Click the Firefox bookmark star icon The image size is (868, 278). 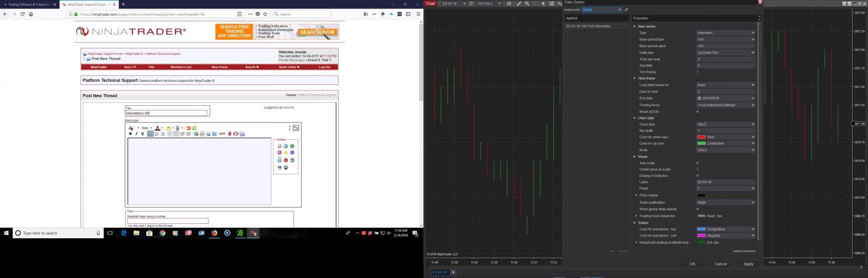pyautogui.click(x=265, y=14)
